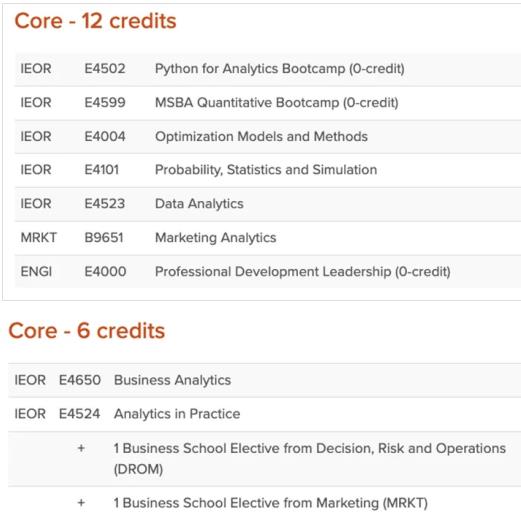This screenshot has width=521, height=527.
Task: Click course number E4650
Action: [80, 380]
